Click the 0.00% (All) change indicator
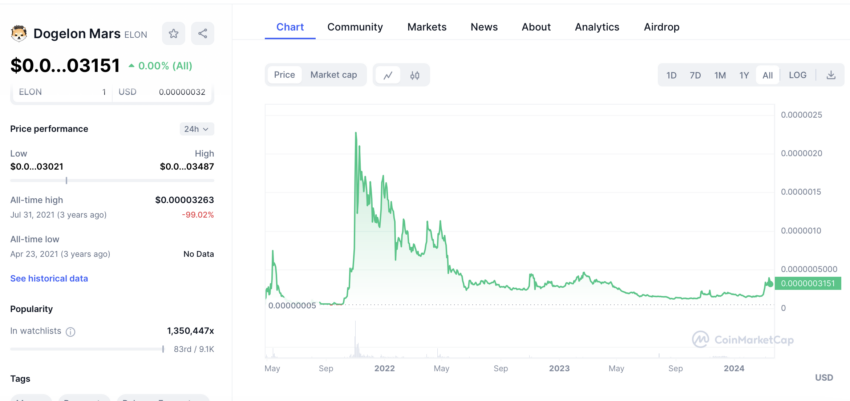 coord(160,66)
